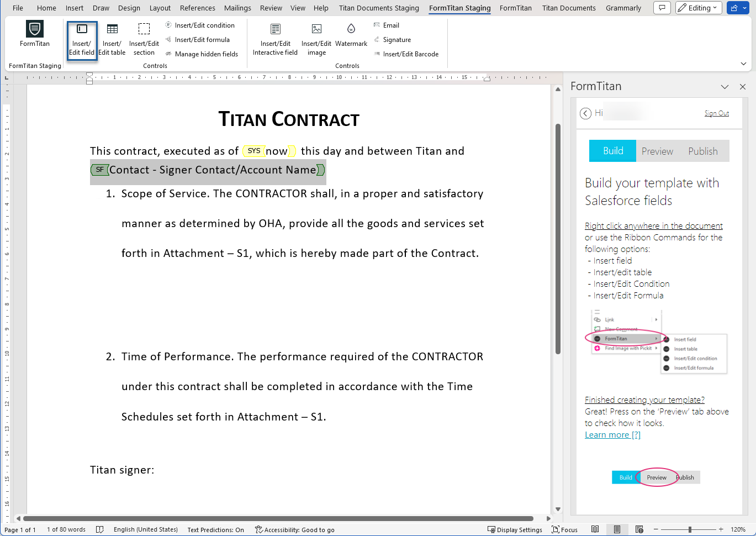
Task: Open FormTitan pane options dropdown arrow
Action: 725,87
